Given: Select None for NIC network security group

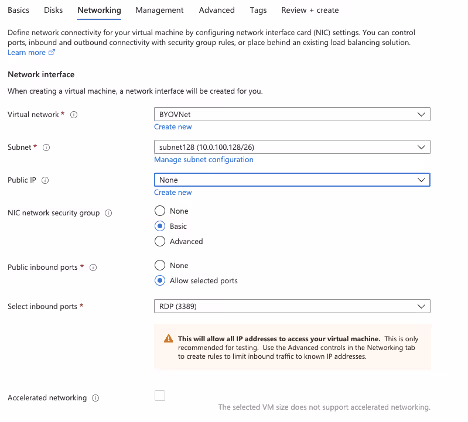Looking at the screenshot, I should (x=160, y=211).
